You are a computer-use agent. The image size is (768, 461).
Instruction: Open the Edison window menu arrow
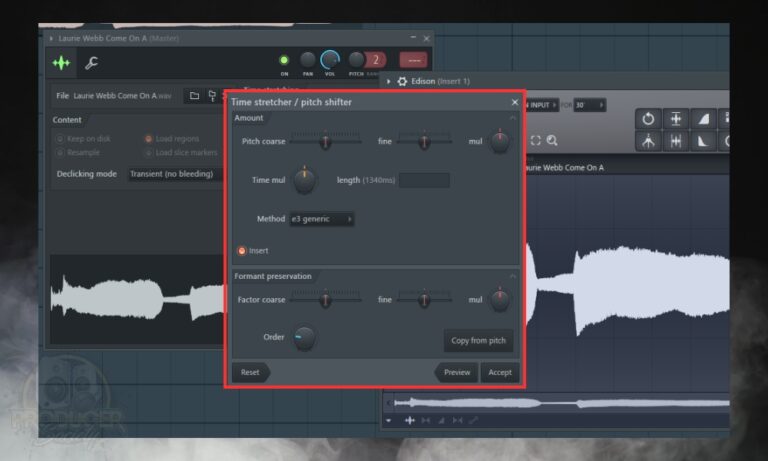pyautogui.click(x=388, y=81)
